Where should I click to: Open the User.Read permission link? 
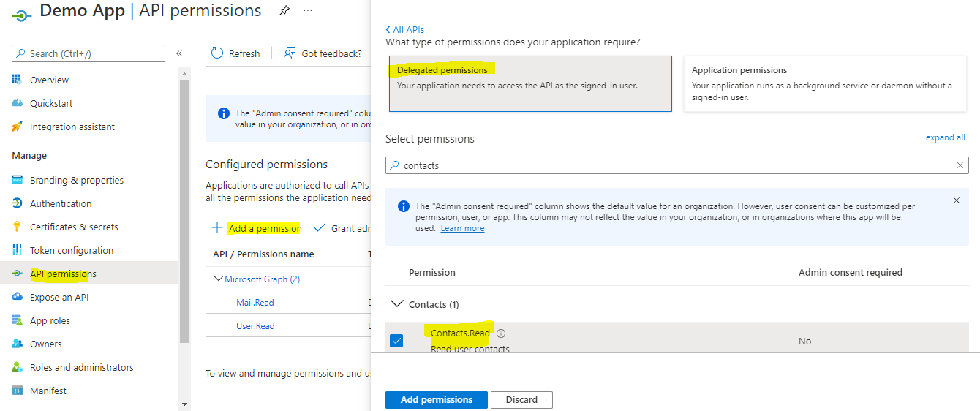255,325
